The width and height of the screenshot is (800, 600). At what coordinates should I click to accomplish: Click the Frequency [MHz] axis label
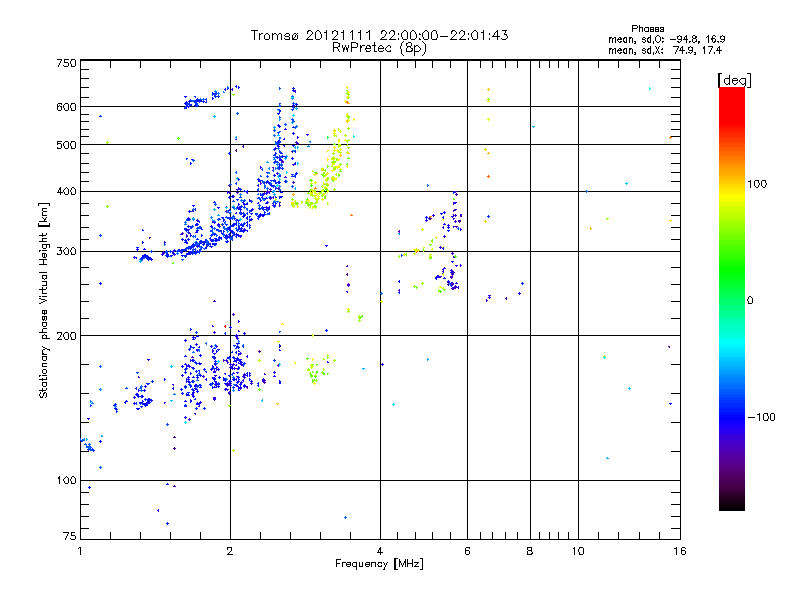point(379,566)
